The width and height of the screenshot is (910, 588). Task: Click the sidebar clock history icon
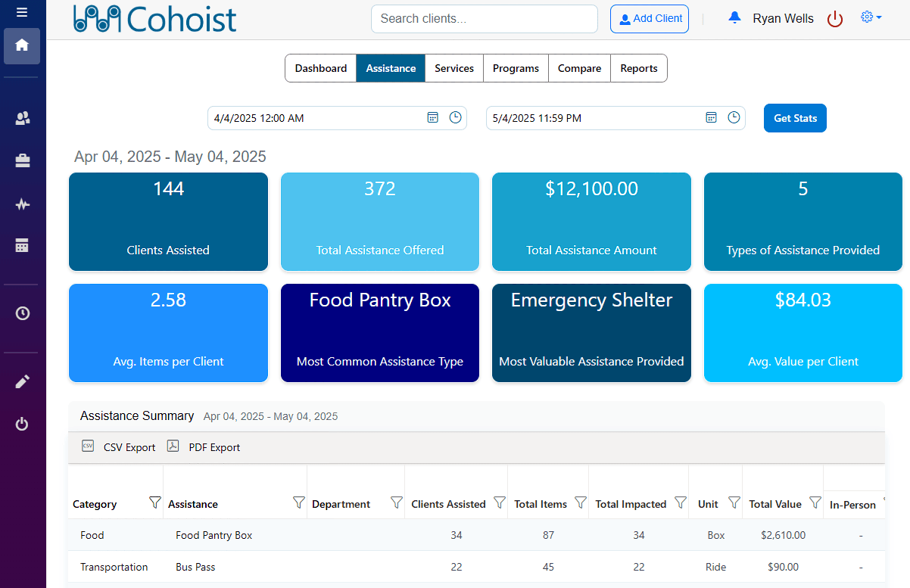(x=22, y=313)
